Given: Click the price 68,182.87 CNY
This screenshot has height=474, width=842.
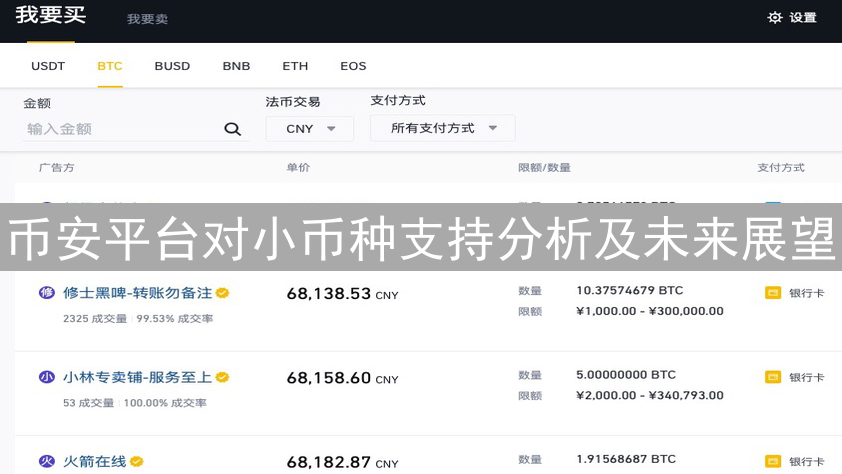Looking at the screenshot, I should 343,463.
